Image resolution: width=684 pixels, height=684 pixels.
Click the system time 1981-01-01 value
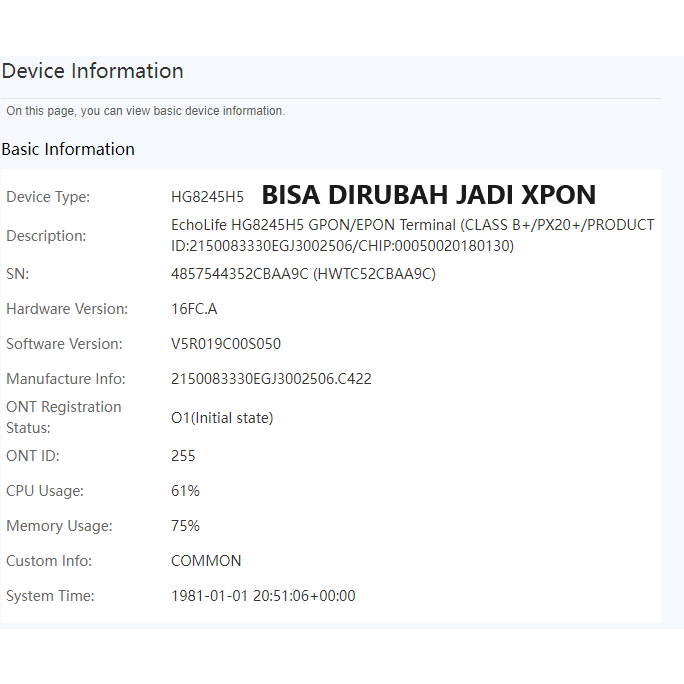[x=263, y=596]
